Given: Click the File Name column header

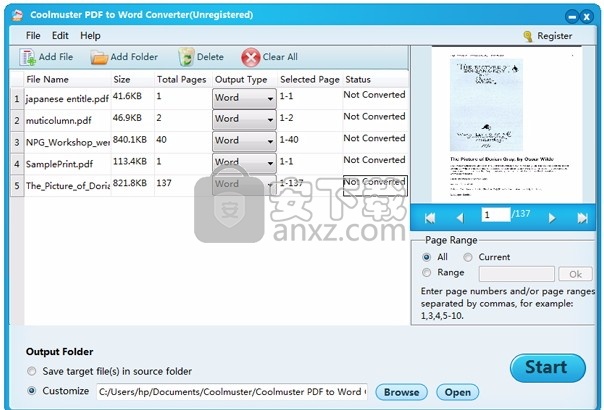Looking at the screenshot, I should [67, 79].
